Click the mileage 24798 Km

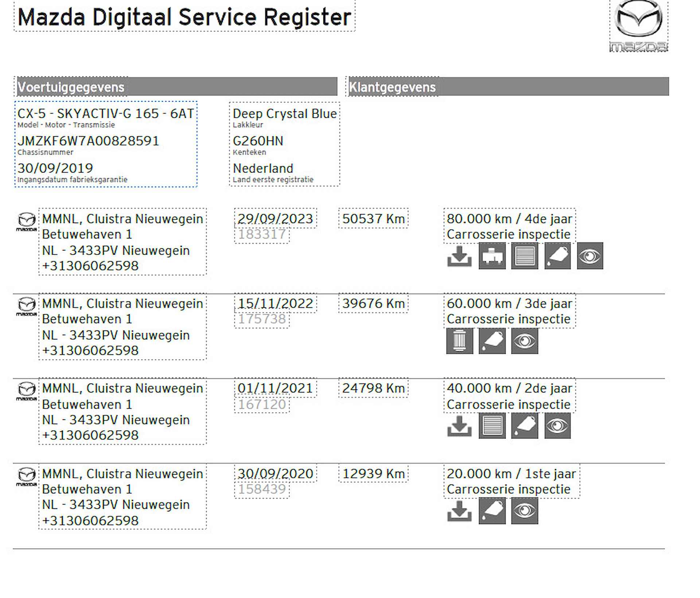[x=373, y=388]
